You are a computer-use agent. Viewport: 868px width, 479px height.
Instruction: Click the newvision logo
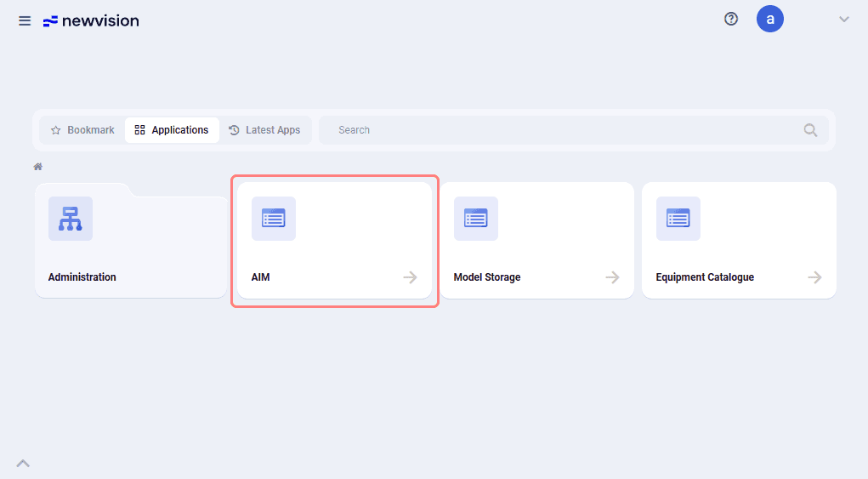91,21
